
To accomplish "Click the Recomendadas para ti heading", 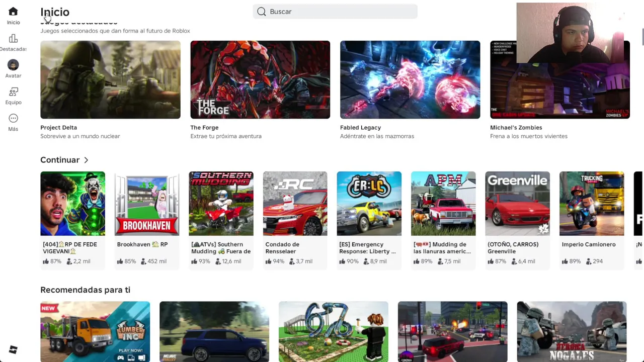I will coord(85,290).
